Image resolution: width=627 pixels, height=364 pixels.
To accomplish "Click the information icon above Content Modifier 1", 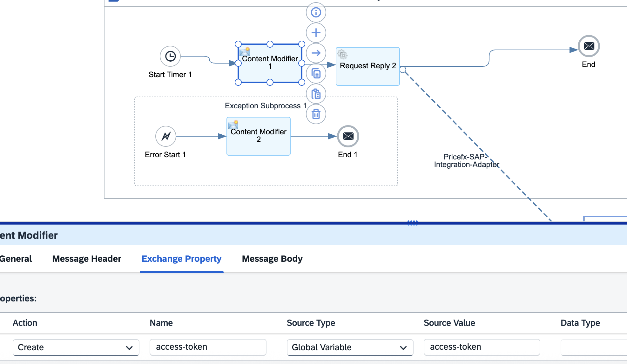I will click(316, 12).
